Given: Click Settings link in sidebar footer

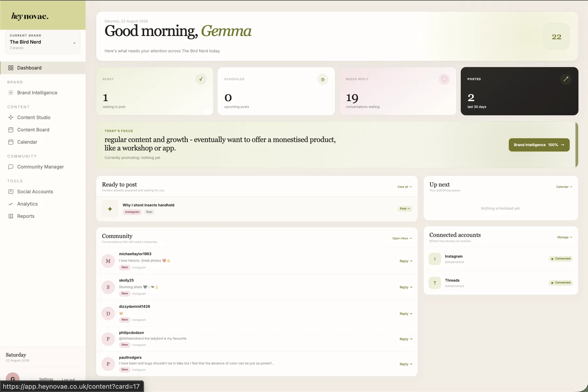Looking at the screenshot, I should 46,379.
